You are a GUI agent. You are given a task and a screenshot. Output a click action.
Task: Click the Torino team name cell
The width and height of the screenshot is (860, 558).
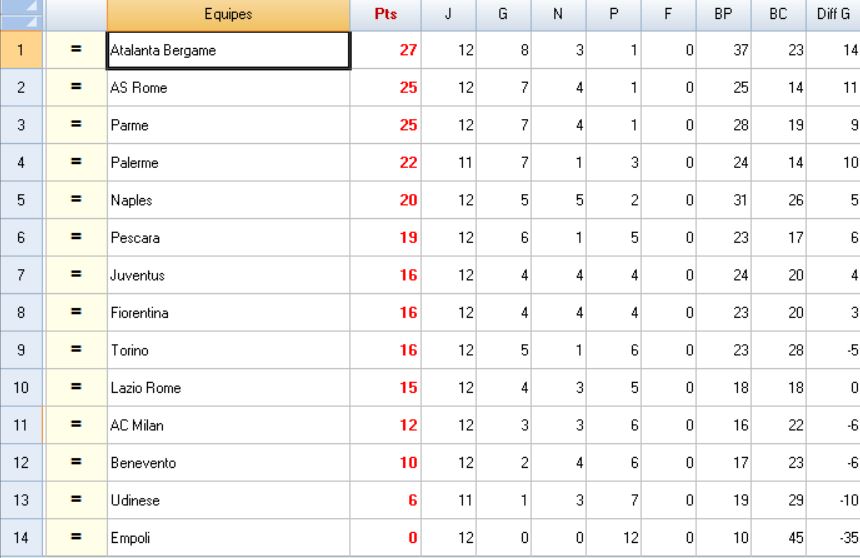click(228, 349)
